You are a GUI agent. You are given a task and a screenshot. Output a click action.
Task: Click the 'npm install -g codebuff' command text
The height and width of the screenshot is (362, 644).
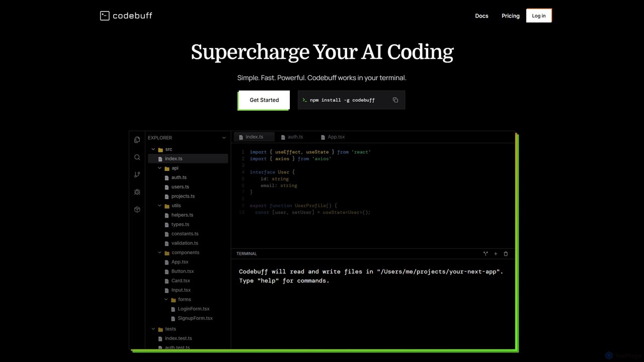(342, 100)
